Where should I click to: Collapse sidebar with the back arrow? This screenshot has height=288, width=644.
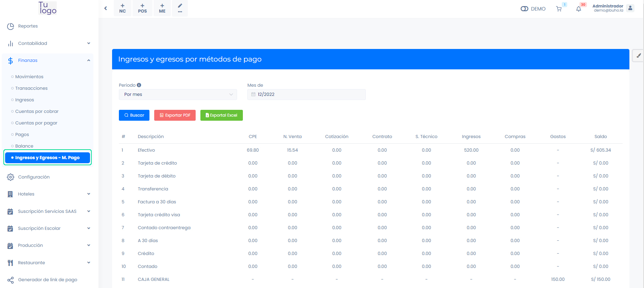[106, 8]
